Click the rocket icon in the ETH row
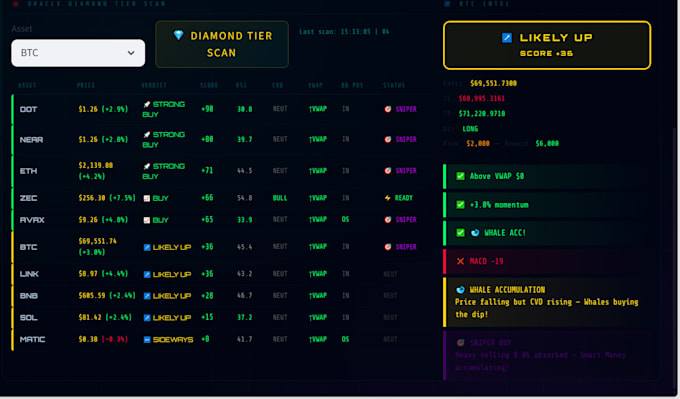Screen dimensions: 680x399 [x=147, y=166]
